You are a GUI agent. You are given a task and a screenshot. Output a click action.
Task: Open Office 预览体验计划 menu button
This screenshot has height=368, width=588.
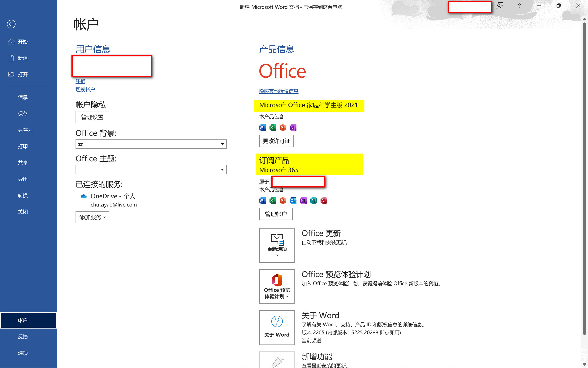click(x=277, y=286)
